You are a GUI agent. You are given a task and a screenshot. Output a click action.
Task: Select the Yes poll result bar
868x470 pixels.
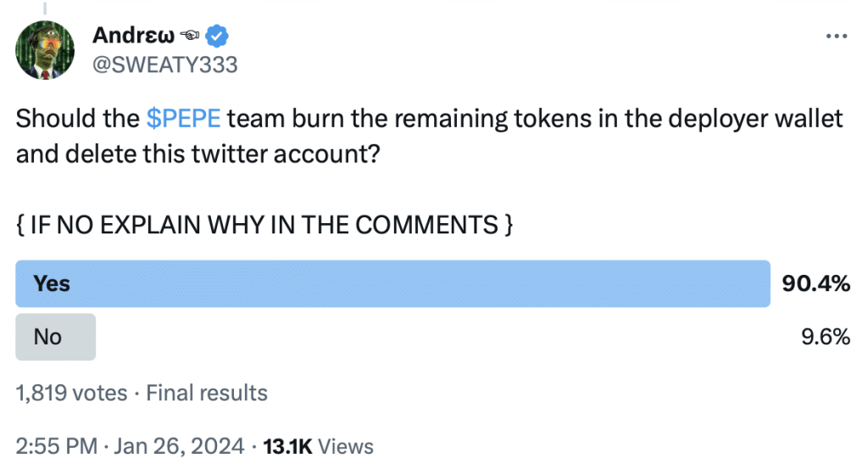(392, 283)
